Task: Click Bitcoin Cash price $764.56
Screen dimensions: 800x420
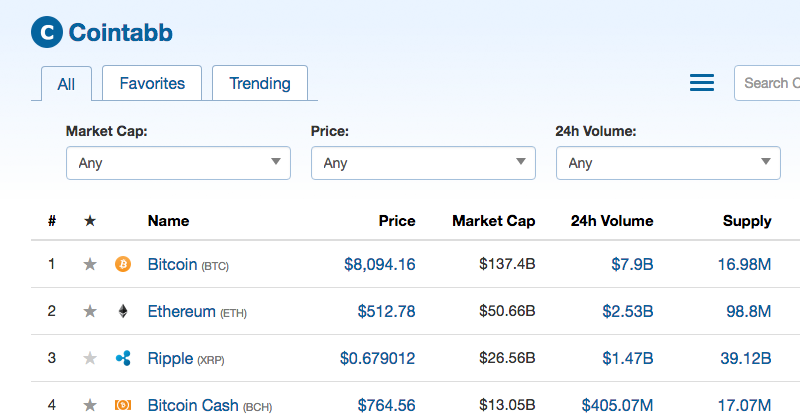Action: tap(386, 405)
